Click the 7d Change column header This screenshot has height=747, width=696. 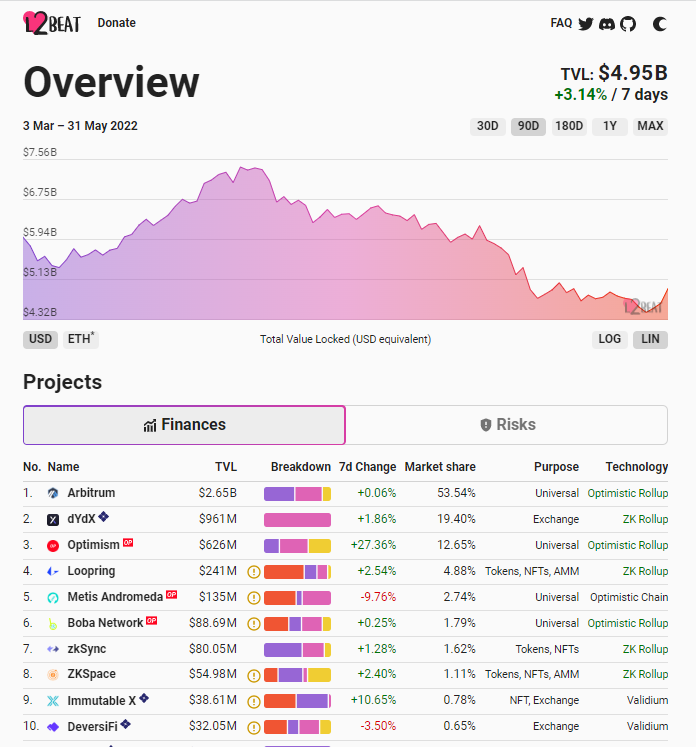[367, 467]
